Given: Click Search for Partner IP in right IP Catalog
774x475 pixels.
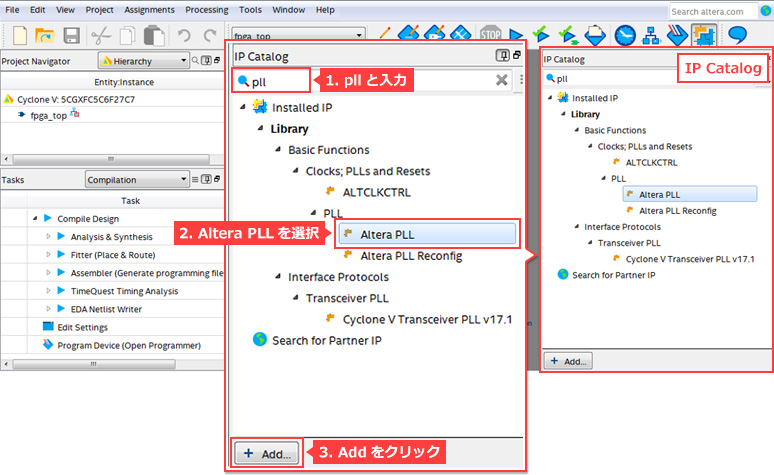Looking at the screenshot, I should [x=614, y=275].
